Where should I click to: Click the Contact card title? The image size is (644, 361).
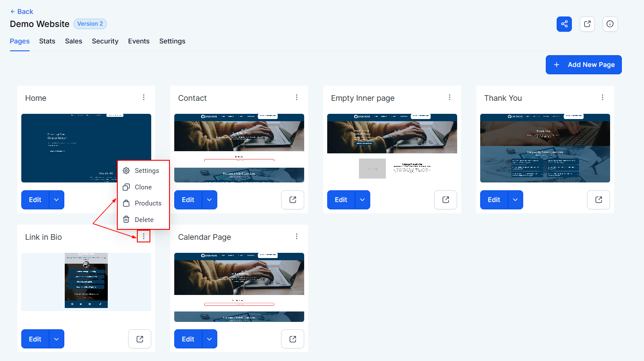click(193, 98)
